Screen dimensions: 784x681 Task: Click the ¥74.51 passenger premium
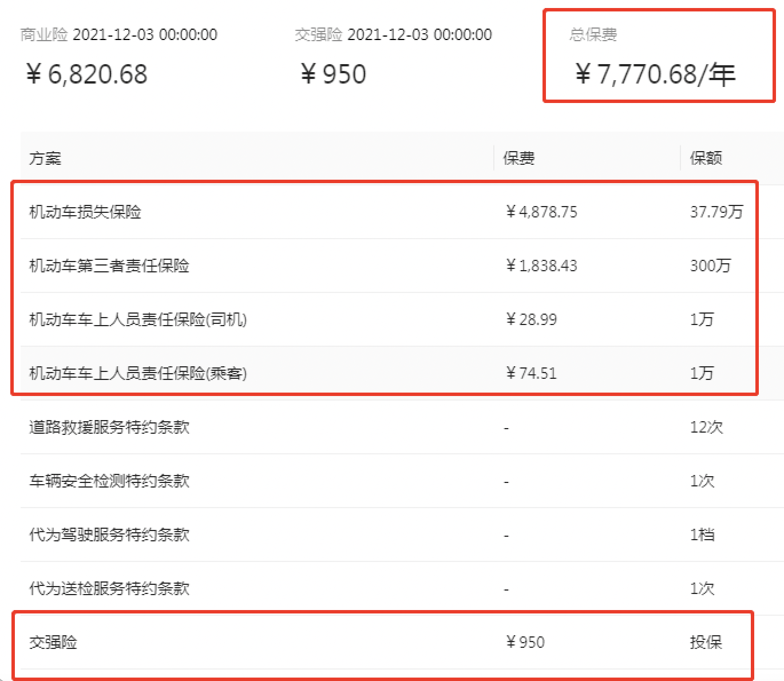click(531, 374)
